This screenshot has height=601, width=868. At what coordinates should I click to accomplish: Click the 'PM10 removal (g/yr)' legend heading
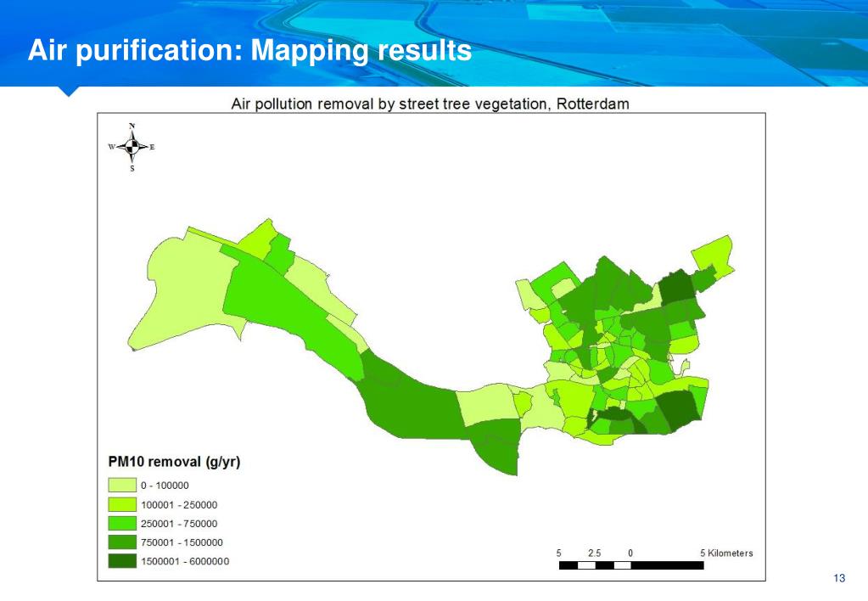click(175, 462)
